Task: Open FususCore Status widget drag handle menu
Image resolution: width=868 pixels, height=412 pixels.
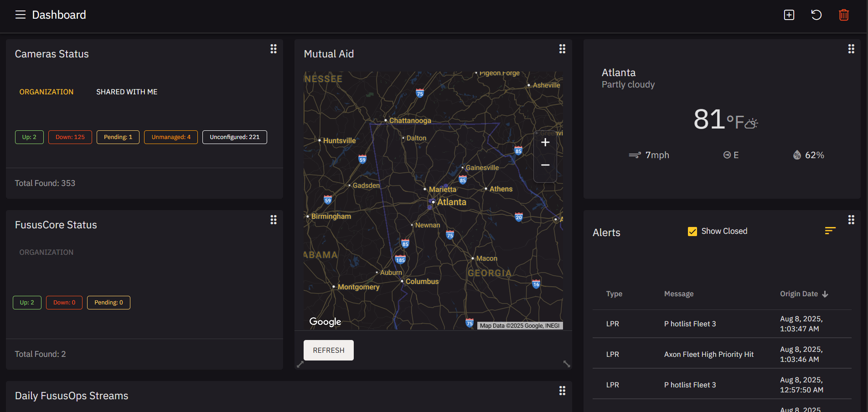Action: point(274,220)
